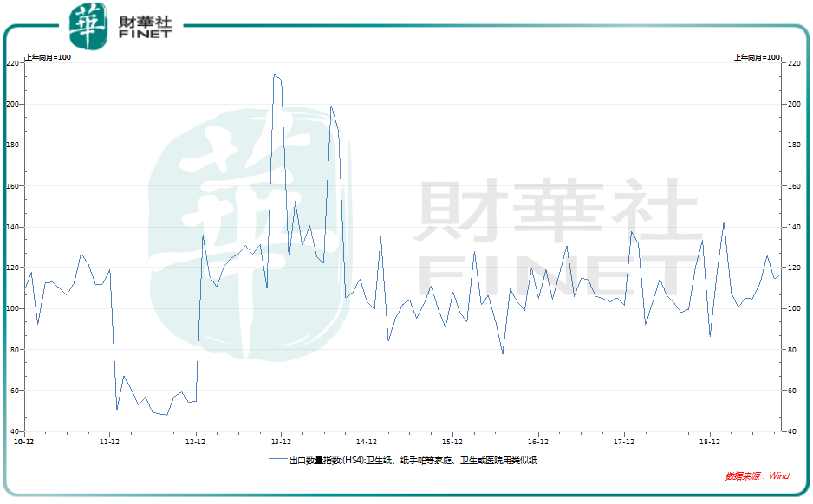Click the second tall peak near 200

pyautogui.click(x=331, y=107)
